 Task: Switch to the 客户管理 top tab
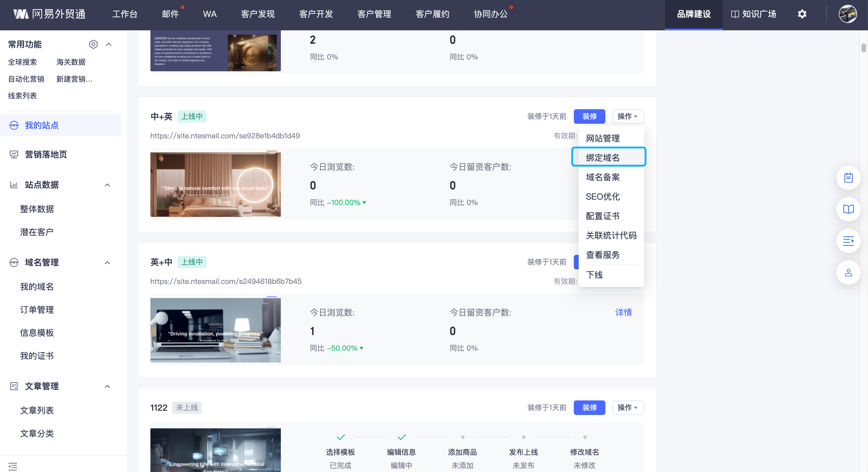pyautogui.click(x=374, y=14)
